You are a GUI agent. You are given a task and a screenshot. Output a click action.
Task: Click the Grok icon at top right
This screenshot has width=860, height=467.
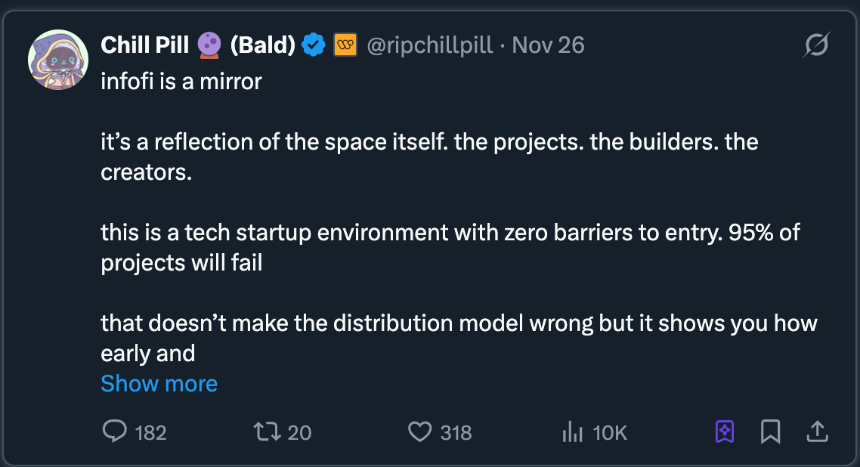816,46
